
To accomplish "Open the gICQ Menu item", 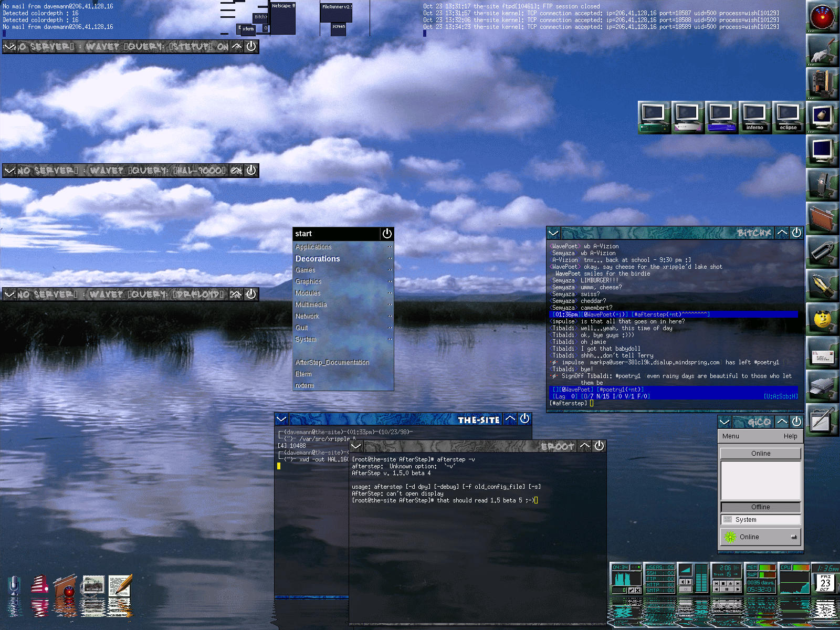I will pos(730,436).
